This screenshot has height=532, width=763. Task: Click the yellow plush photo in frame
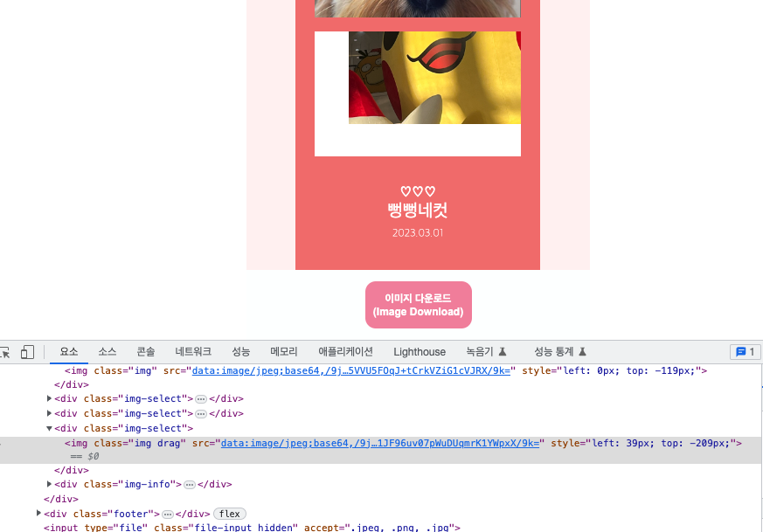pos(434,78)
